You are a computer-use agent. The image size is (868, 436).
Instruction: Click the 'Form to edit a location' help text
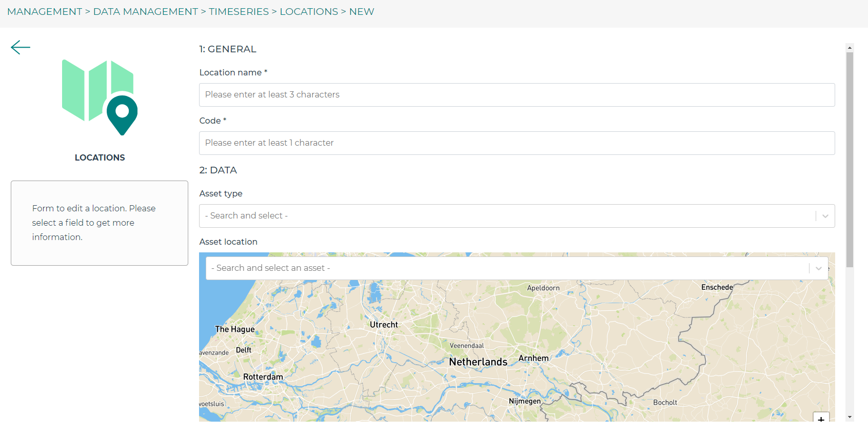(x=94, y=223)
